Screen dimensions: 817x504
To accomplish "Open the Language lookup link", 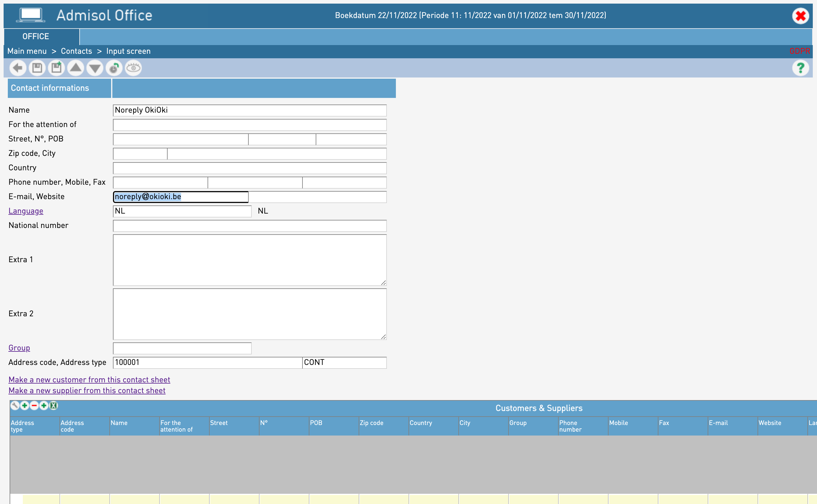I will (26, 211).
